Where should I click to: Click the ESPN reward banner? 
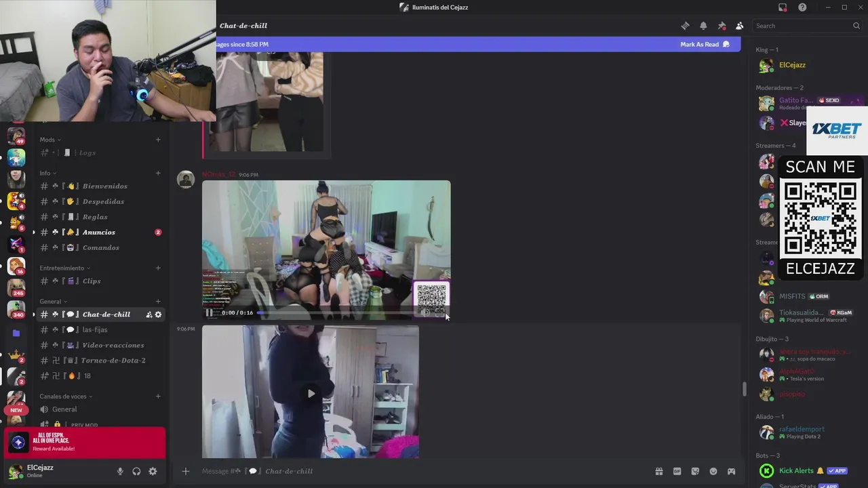pyautogui.click(x=85, y=443)
